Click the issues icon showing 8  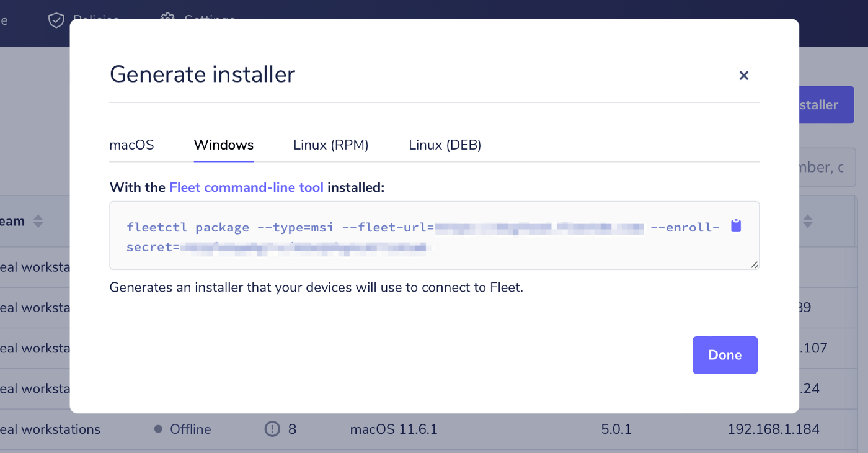(272, 429)
